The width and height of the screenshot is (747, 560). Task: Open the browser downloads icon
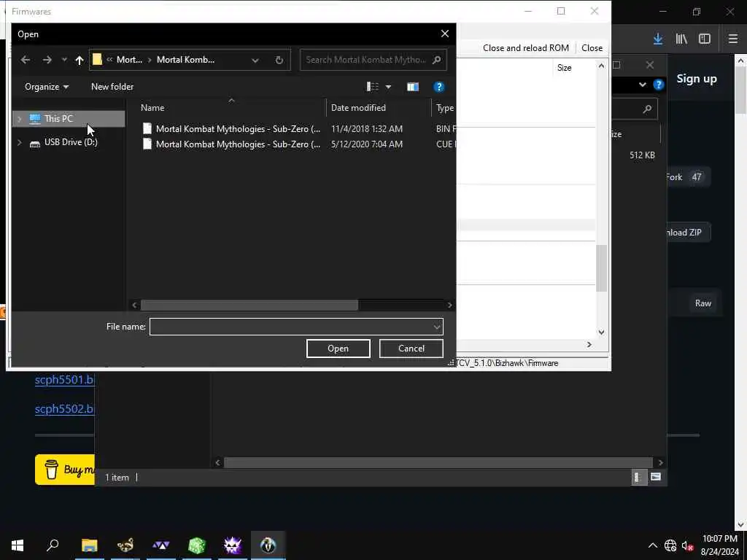(x=658, y=39)
